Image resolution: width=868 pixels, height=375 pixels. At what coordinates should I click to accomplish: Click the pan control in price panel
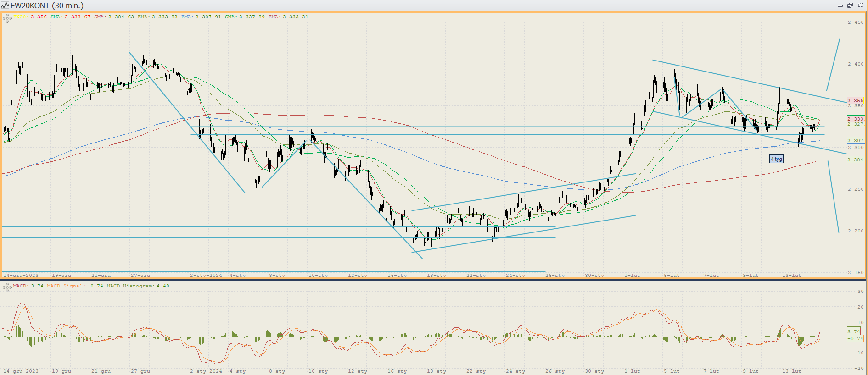(x=7, y=18)
